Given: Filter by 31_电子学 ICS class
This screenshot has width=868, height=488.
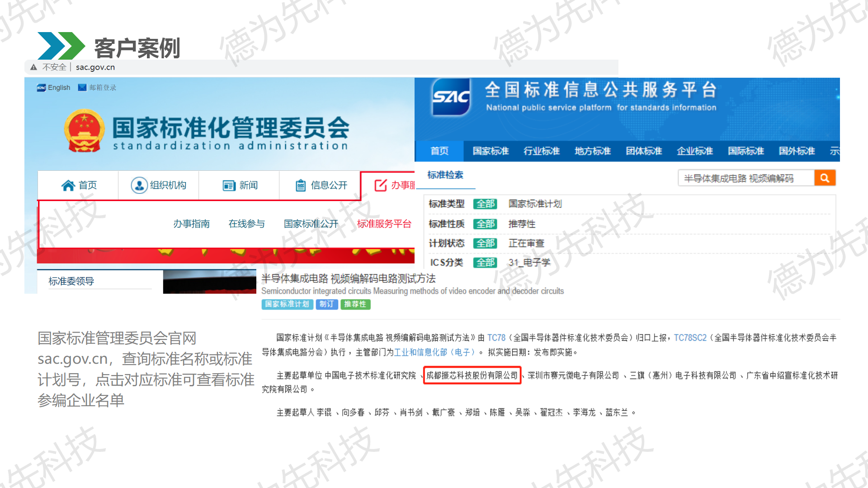Looking at the screenshot, I should [529, 263].
